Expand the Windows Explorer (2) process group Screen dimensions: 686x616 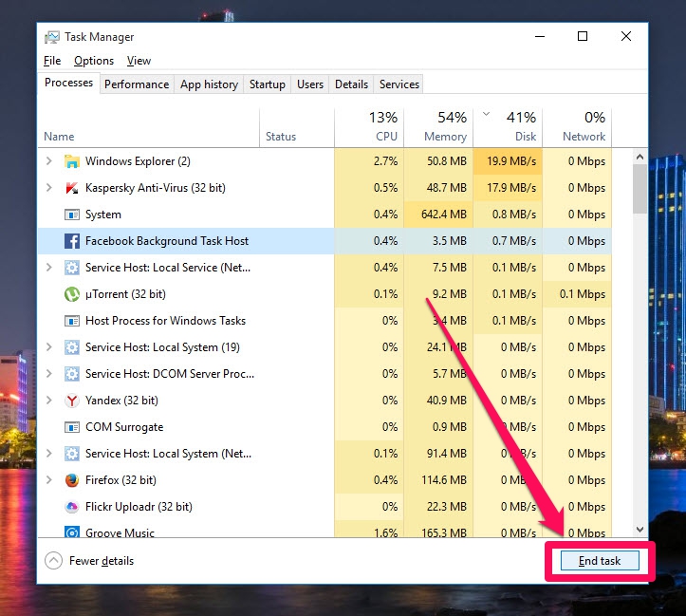(x=49, y=161)
